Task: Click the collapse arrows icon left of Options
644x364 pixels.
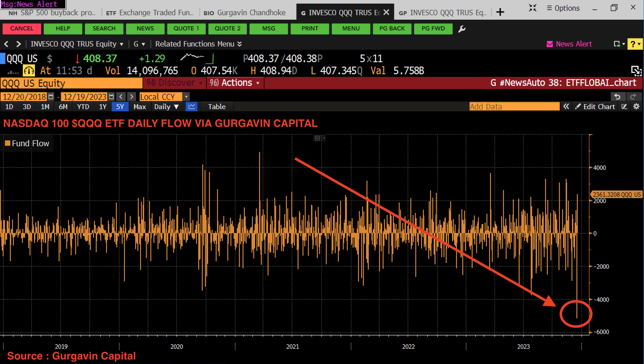Action: (533, 8)
